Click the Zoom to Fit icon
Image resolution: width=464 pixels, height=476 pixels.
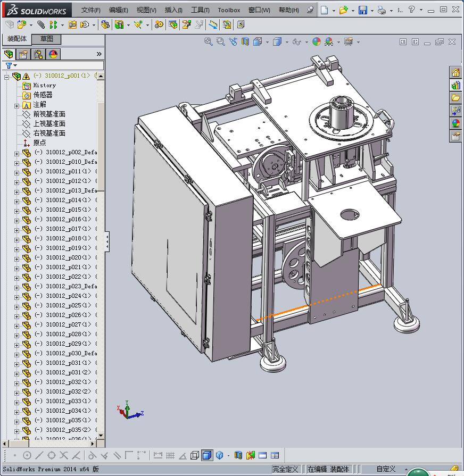click(x=209, y=42)
